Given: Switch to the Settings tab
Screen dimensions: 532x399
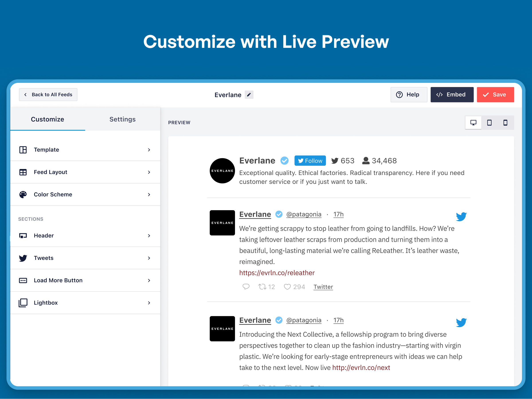Looking at the screenshot, I should click(122, 119).
